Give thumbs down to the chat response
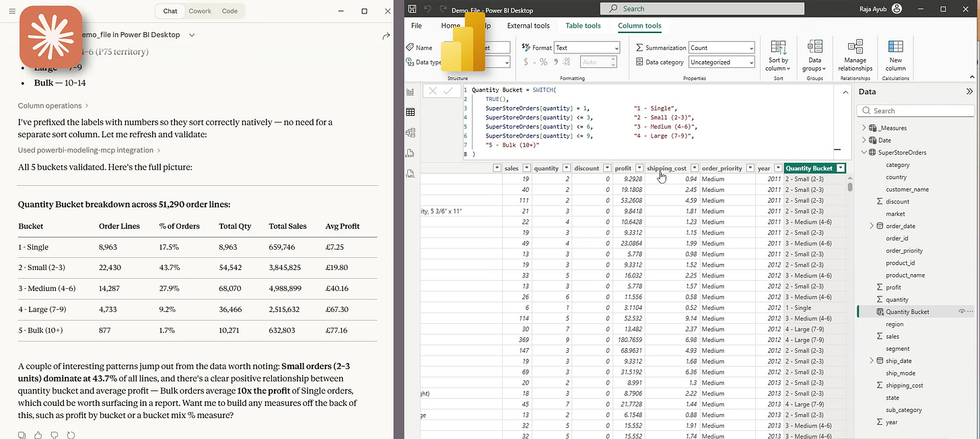980x439 pixels. pyautogui.click(x=55, y=435)
